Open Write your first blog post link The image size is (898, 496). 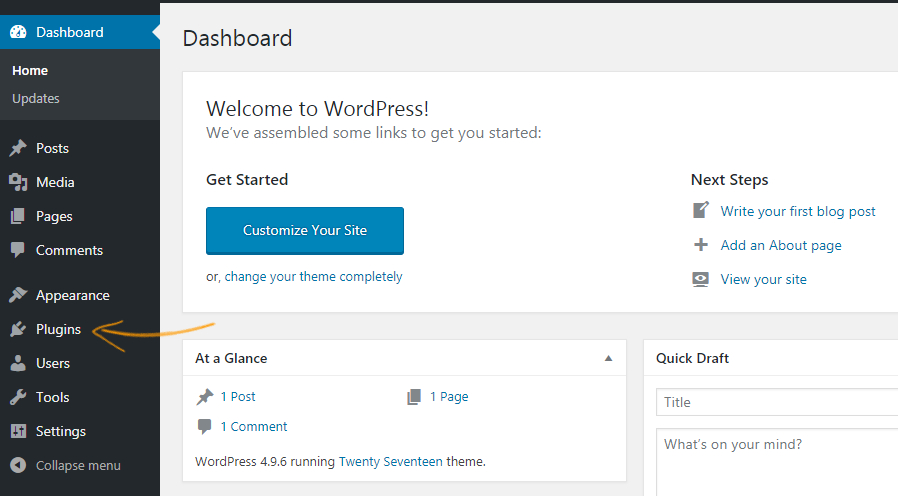click(797, 211)
